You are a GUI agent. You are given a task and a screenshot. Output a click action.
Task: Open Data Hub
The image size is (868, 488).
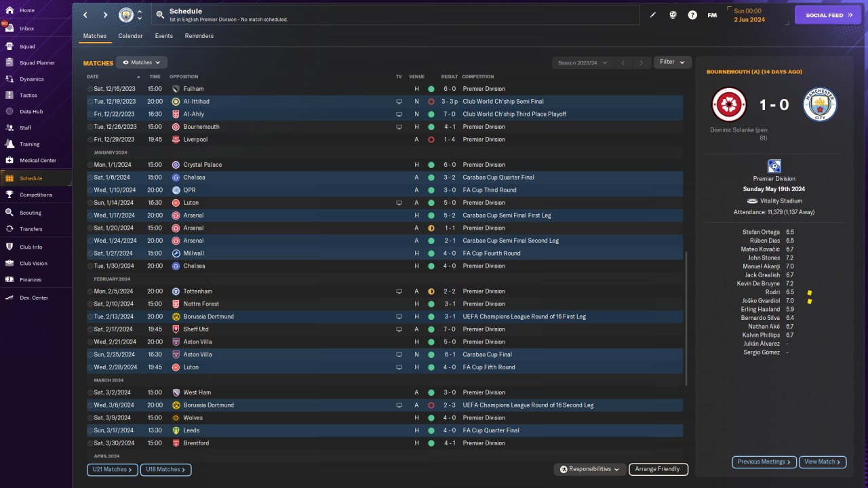pyautogui.click(x=31, y=112)
